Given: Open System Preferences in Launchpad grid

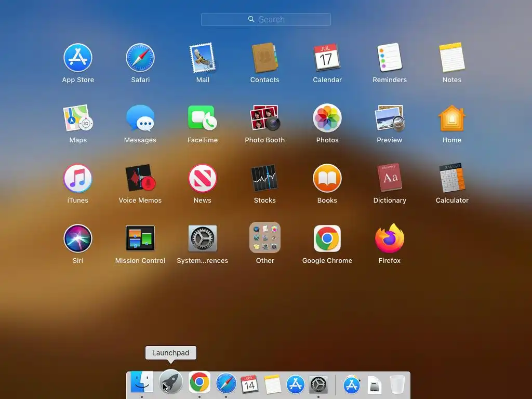Looking at the screenshot, I should [x=203, y=238].
